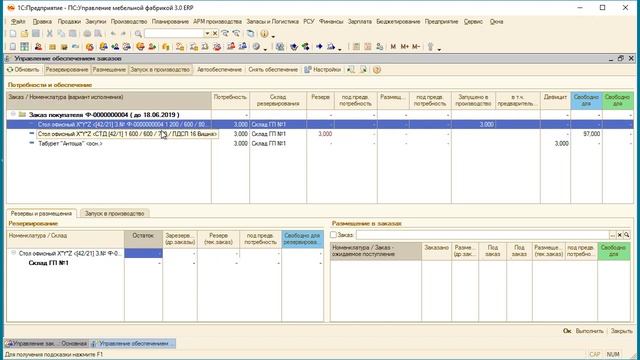
Task: Click the New document icon in the toolbar
Action: pos(13,34)
